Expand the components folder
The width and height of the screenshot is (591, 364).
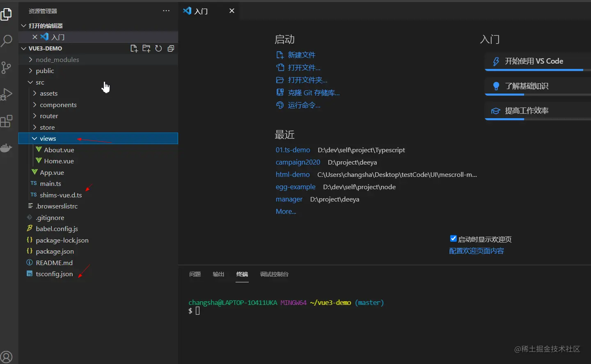[98, 105]
